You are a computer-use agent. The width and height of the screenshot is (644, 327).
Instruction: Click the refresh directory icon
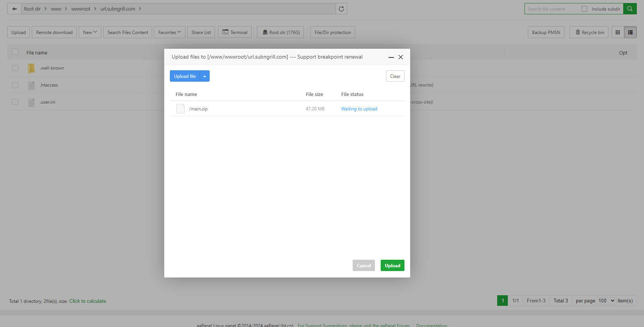(x=341, y=9)
